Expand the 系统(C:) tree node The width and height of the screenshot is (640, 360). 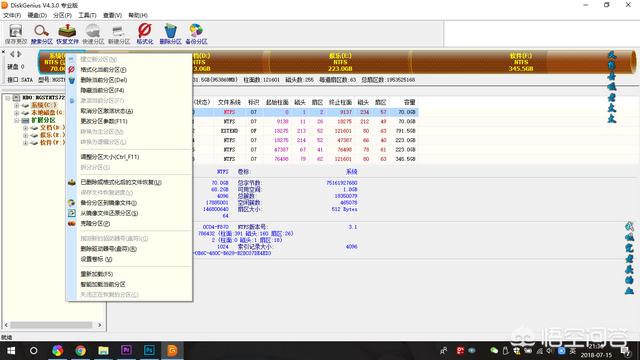coord(17,105)
